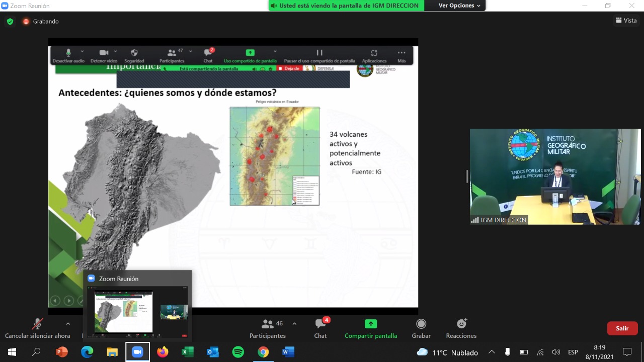
Task: Open the ESP language input selector
Action: [573, 352]
